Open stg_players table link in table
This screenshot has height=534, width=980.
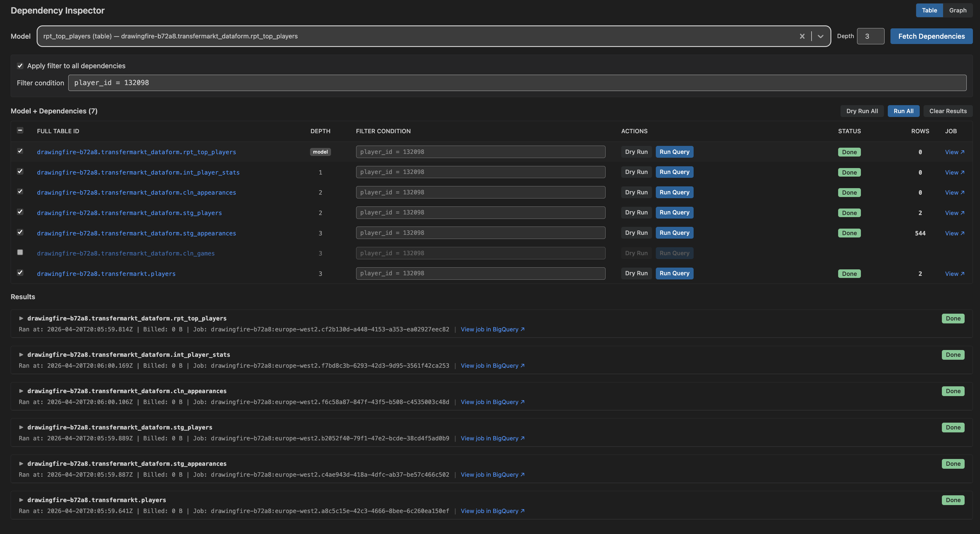(129, 213)
